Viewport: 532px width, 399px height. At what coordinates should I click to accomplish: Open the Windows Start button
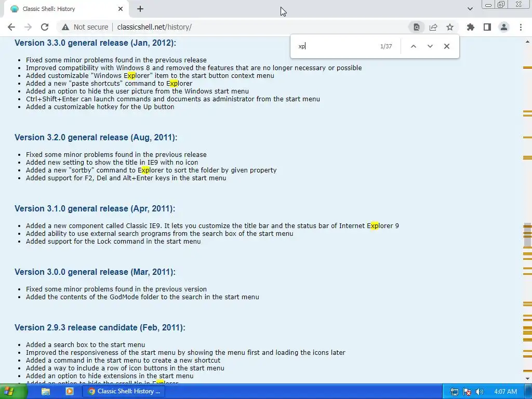pyautogui.click(x=14, y=392)
